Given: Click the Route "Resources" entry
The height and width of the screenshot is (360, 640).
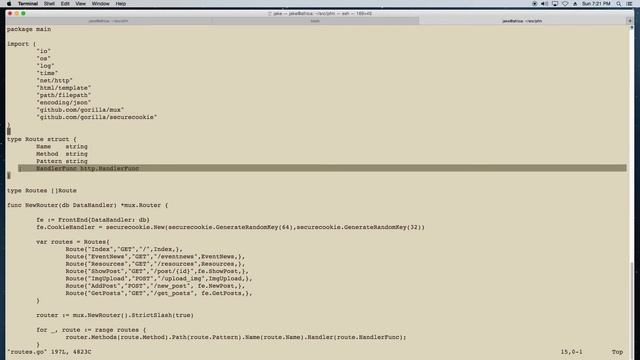Looking at the screenshot, I should click(155, 264).
